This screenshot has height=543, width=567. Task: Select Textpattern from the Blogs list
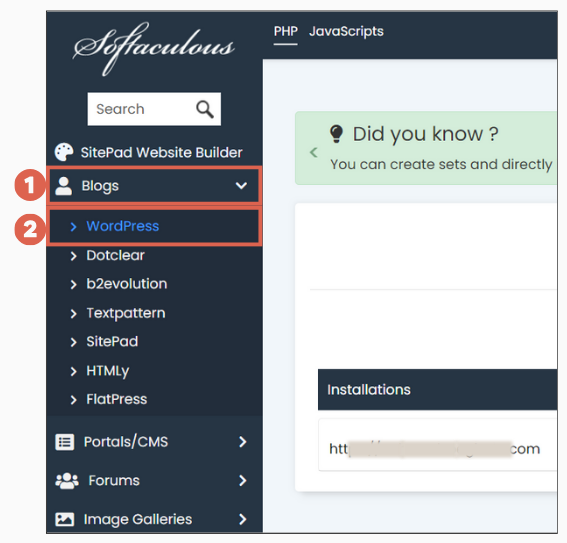126,313
